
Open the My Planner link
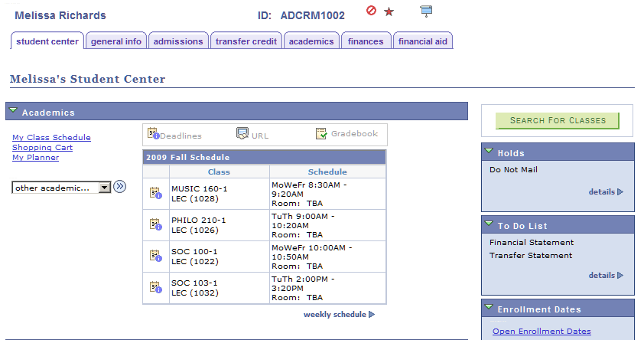click(35, 158)
